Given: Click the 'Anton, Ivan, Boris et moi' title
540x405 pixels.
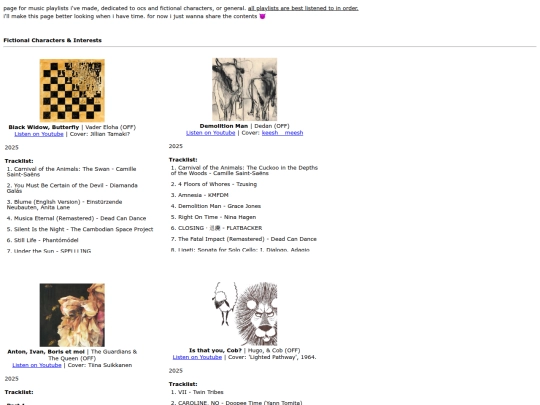Looking at the screenshot, I should pos(46,352).
